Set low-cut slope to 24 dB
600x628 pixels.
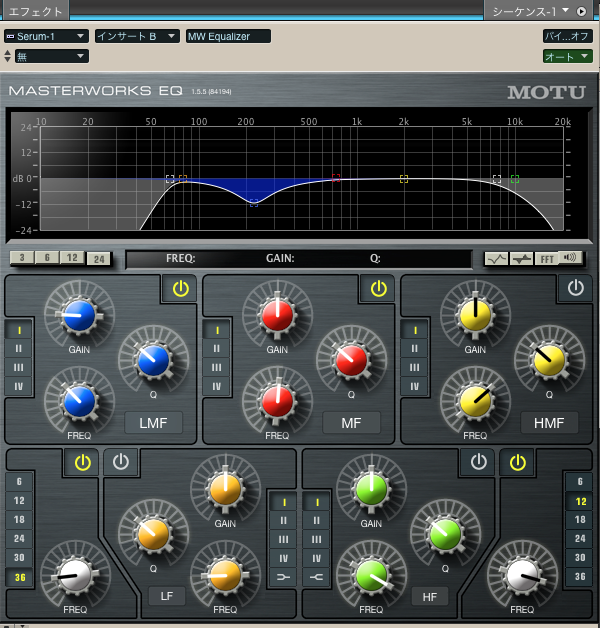19,539
